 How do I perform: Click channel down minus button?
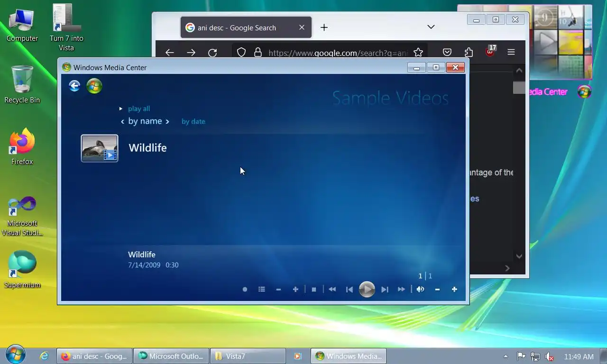click(x=278, y=289)
